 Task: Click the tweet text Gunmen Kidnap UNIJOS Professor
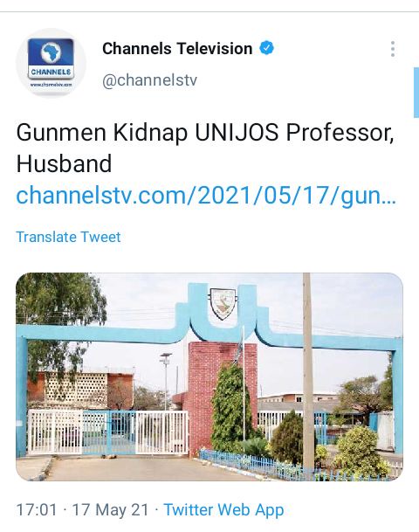[205, 133]
